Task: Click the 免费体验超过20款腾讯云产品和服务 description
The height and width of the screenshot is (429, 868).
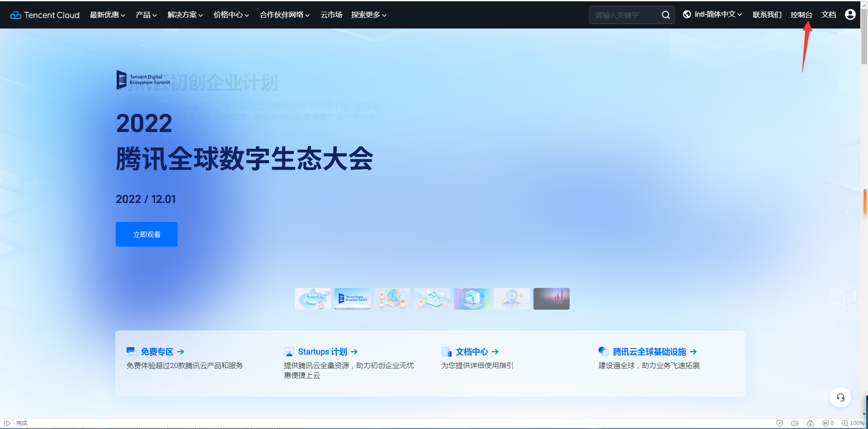Action: tap(185, 365)
